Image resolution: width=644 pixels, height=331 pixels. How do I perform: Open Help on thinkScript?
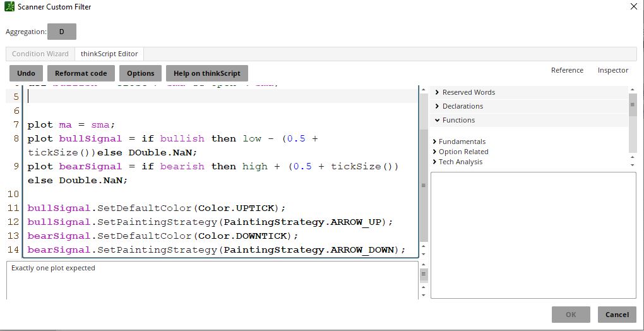coord(207,73)
